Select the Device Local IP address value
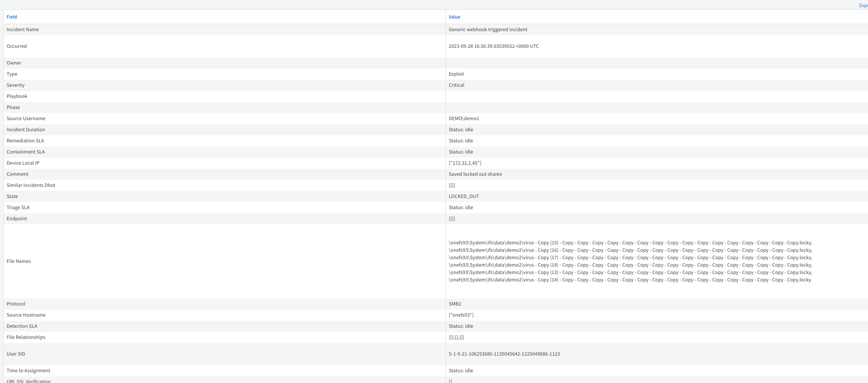Viewport: 868px width, 383px height. click(x=465, y=163)
